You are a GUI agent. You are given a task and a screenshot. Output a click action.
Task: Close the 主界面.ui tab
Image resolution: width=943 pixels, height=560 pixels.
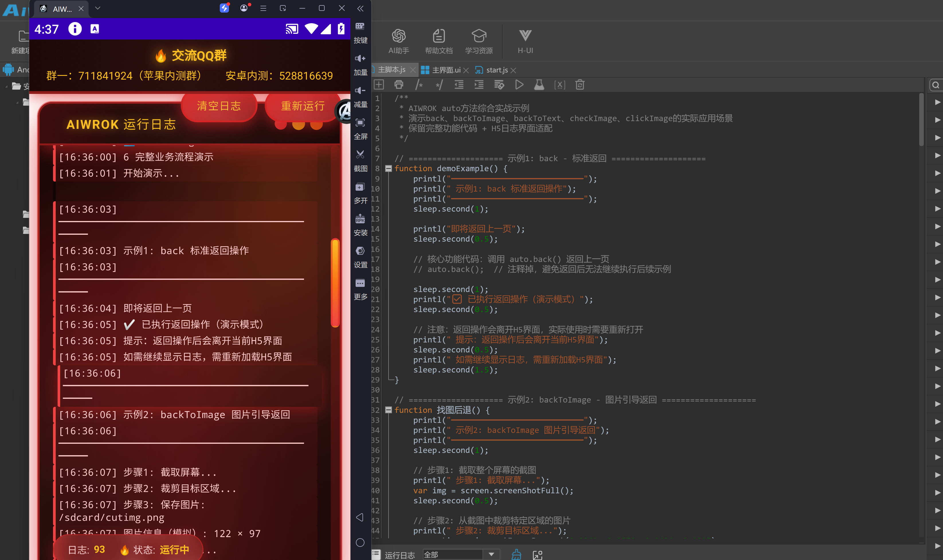point(466,70)
